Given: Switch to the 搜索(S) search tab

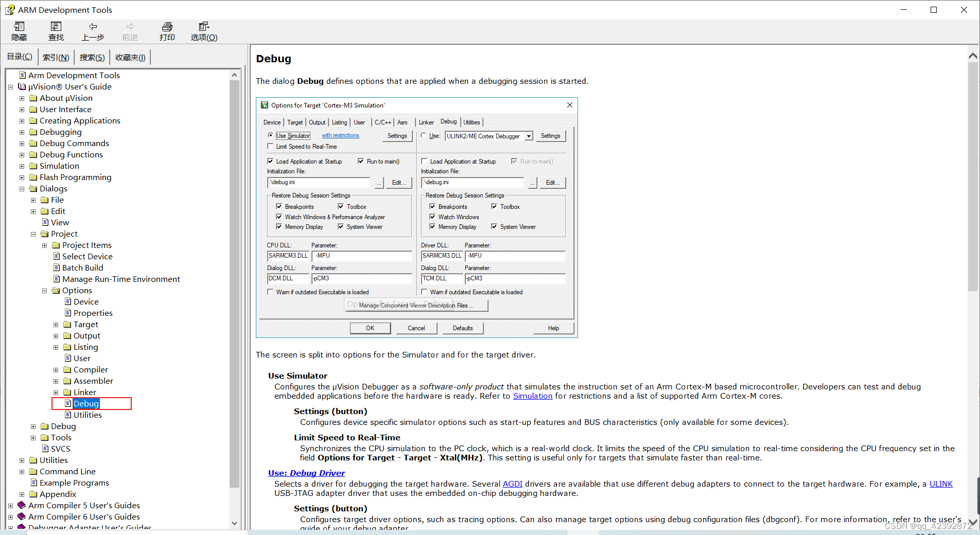Looking at the screenshot, I should click(92, 57).
